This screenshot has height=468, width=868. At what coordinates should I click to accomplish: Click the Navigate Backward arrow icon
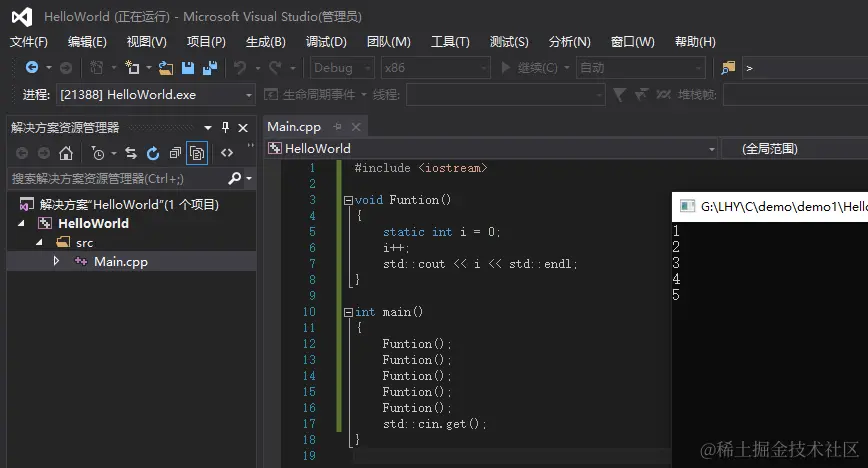coord(32,68)
